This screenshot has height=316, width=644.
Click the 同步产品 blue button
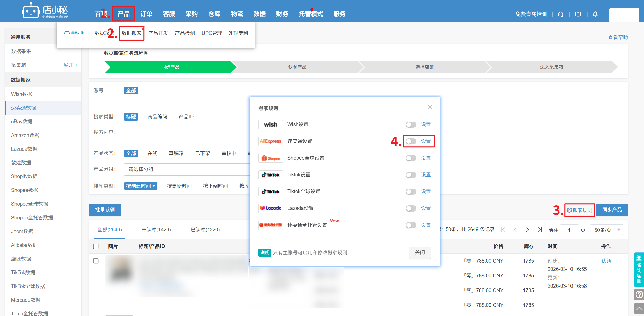(612, 210)
